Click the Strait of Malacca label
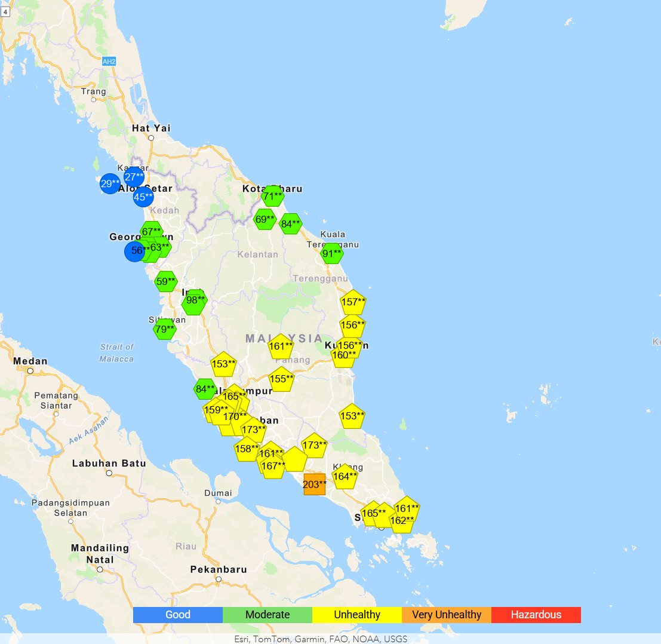 [x=116, y=353]
